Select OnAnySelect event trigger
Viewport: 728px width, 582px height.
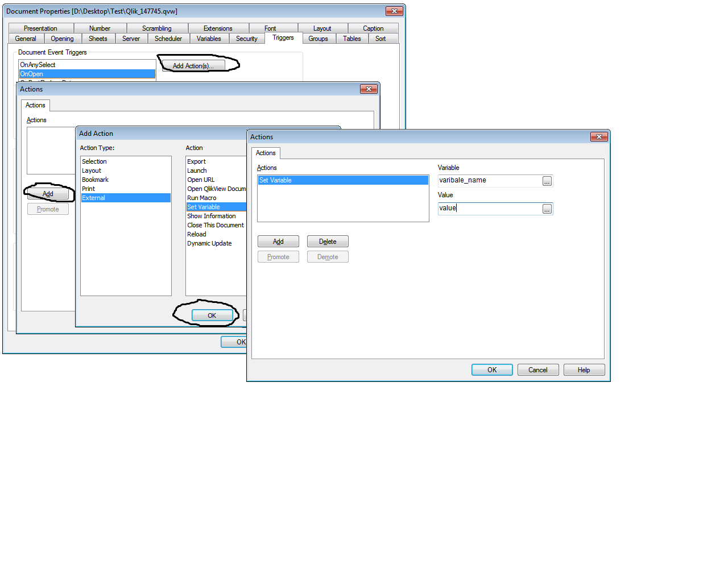coord(87,65)
